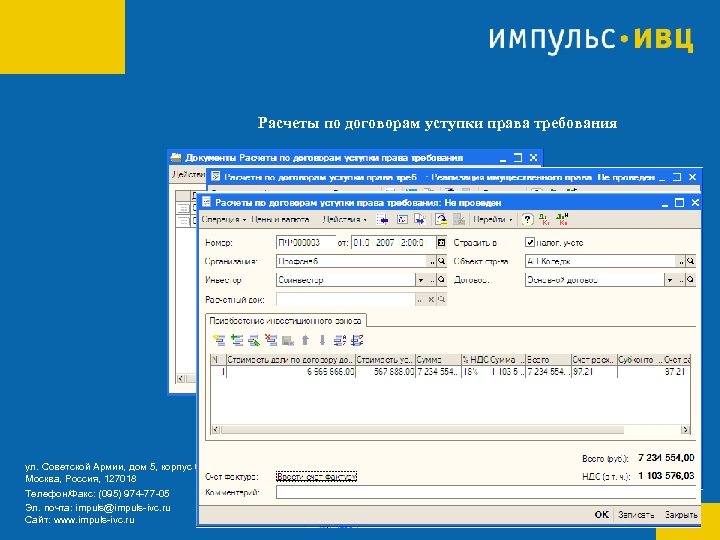Move row up with the up arrow icon
Viewport: 720px width, 540px height.
tap(305, 340)
